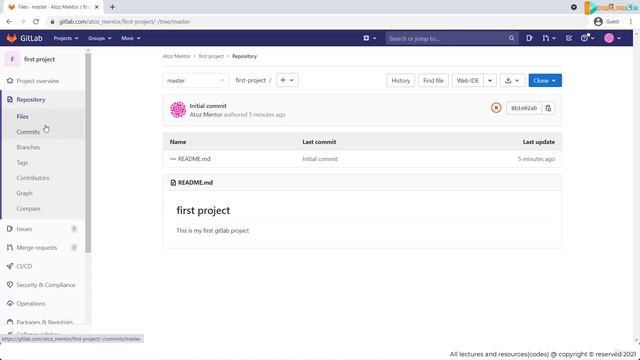640x360 pixels.
Task: Click the search magnifier icon
Action: click(x=511, y=38)
